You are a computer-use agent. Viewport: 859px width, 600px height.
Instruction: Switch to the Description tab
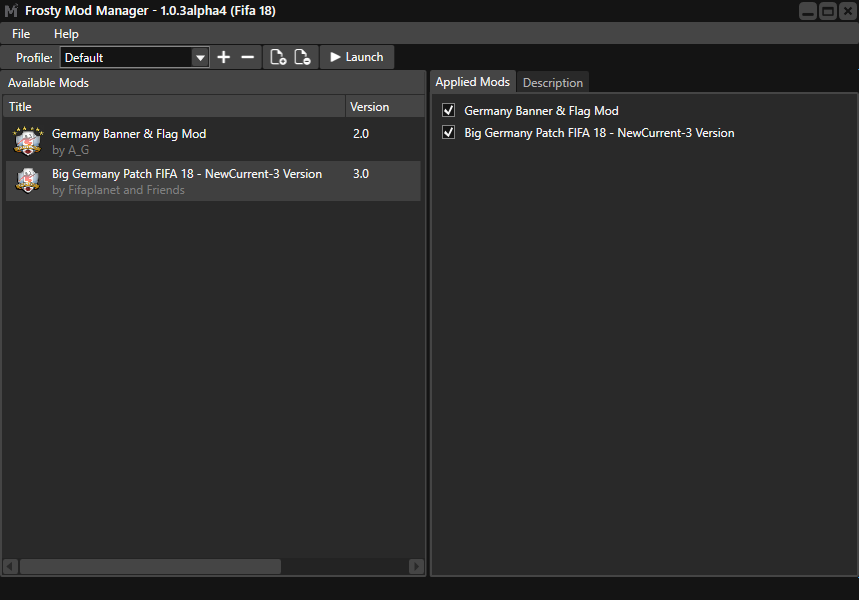click(553, 83)
